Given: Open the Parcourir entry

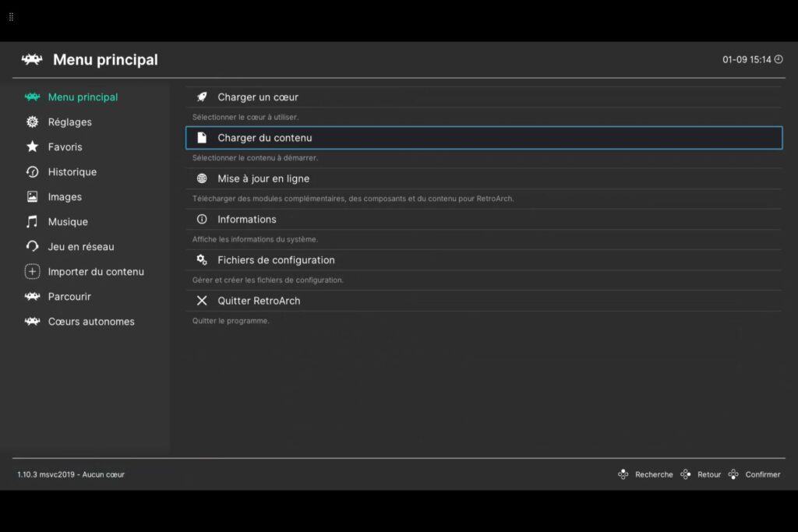Looking at the screenshot, I should [69, 297].
